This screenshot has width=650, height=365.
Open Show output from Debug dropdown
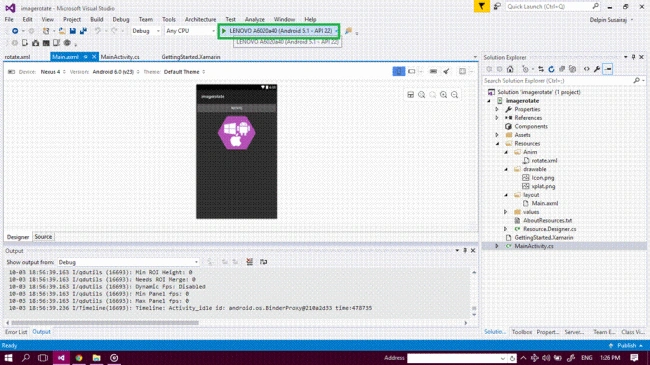128,262
